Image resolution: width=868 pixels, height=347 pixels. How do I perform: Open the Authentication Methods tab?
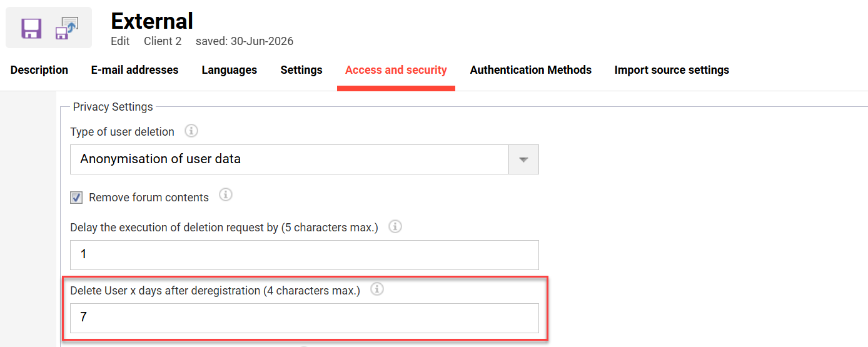(531, 70)
